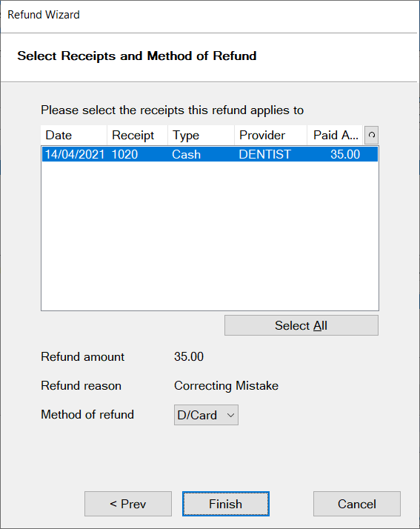Image resolution: width=420 pixels, height=529 pixels.
Task: Click the Cash type cell
Action: point(186,154)
